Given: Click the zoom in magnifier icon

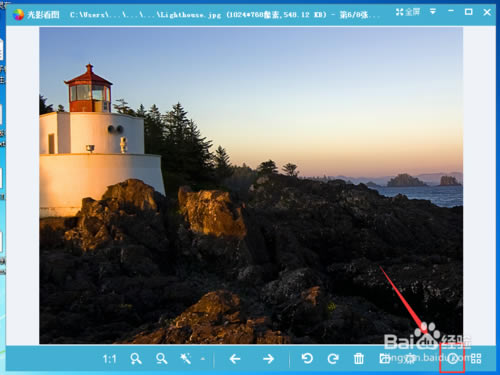Looking at the screenshot, I should click(136, 359).
